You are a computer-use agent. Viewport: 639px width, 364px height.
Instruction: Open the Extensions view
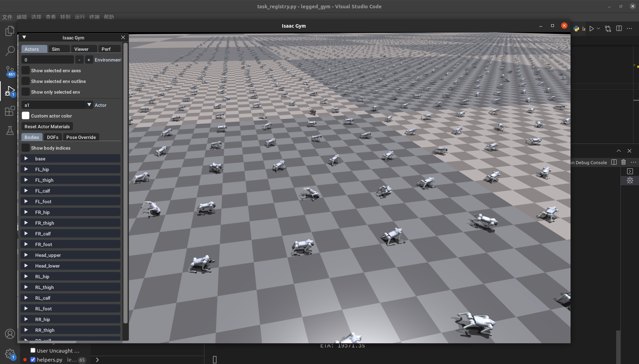point(10,111)
